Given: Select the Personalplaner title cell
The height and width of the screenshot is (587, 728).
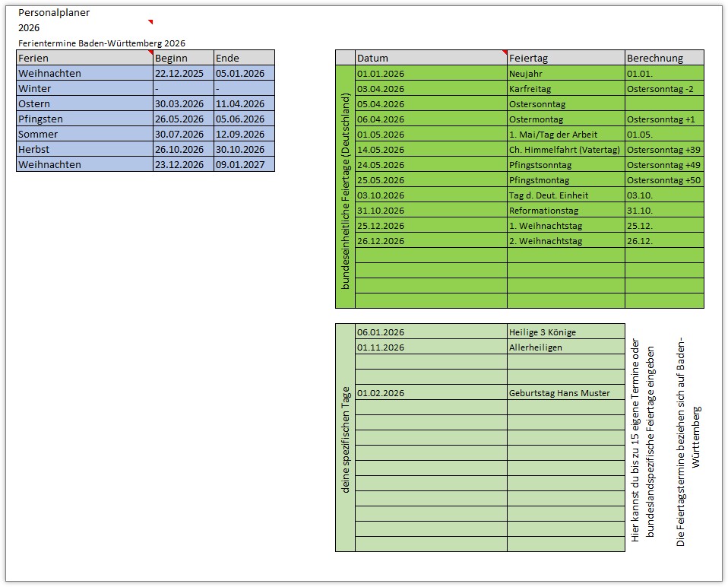Looking at the screenshot, I should coord(54,13).
